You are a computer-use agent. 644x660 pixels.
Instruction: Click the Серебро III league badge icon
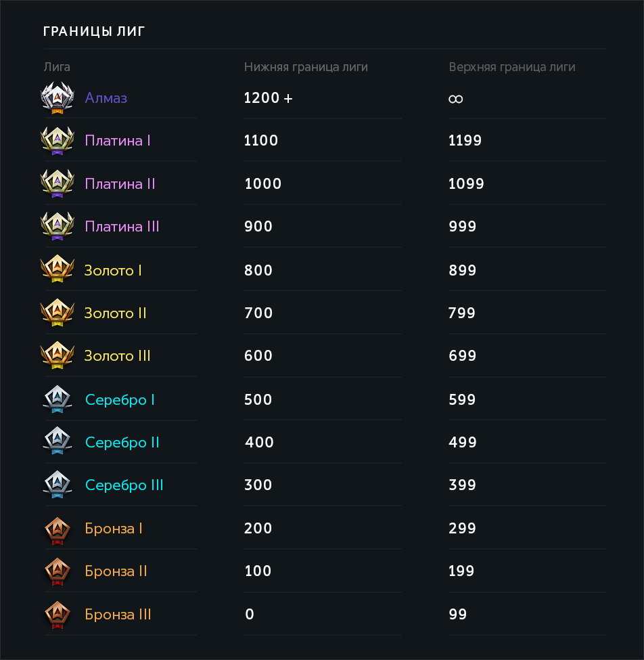click(x=57, y=485)
